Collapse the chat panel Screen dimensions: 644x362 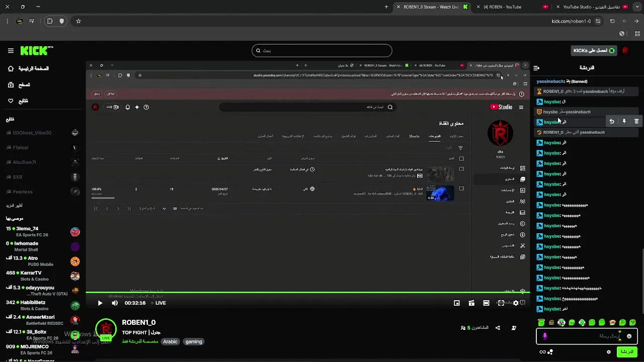(536, 68)
